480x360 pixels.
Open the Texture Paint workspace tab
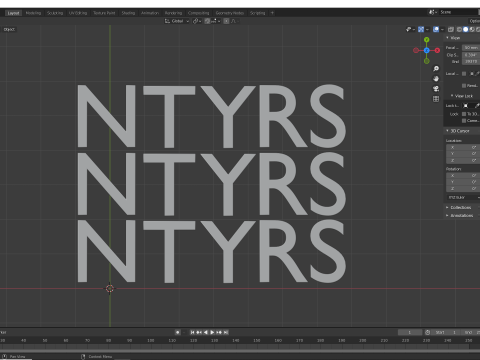(104, 13)
